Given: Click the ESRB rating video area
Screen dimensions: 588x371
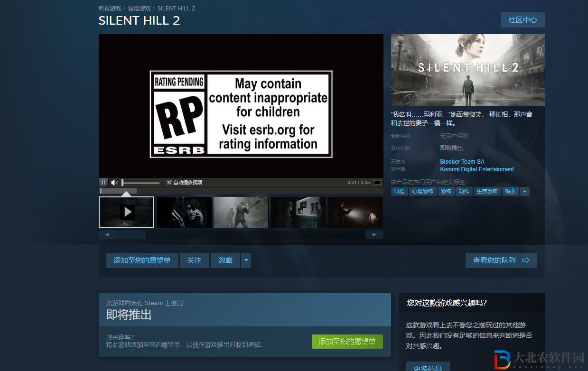Looking at the screenshot, I should tap(241, 114).
